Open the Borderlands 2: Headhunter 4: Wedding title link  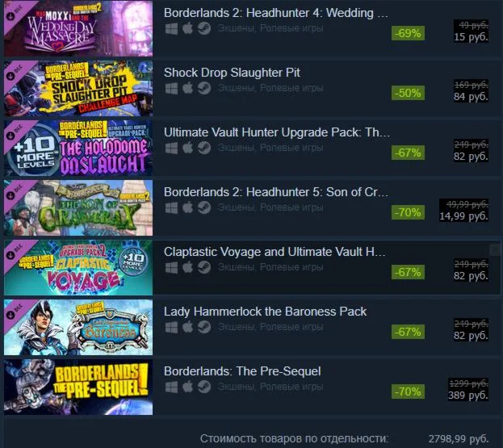point(276,13)
